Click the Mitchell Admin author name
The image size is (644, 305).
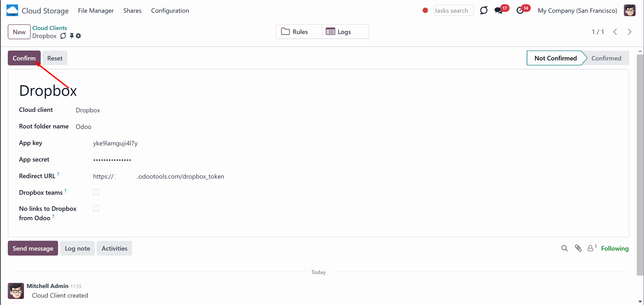click(x=48, y=286)
